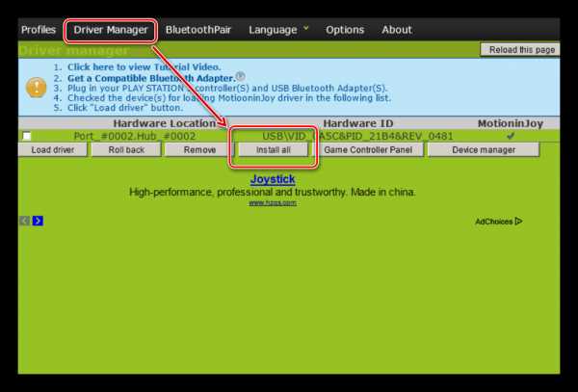Open the tutorial video link
Viewport: 578px width, 392px height.
pyautogui.click(x=144, y=67)
